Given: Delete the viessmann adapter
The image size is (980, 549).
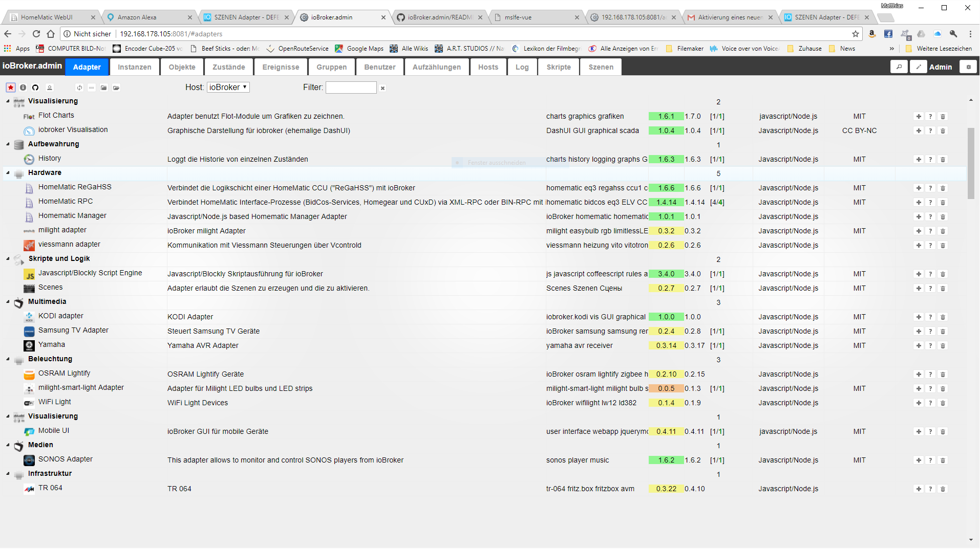Looking at the screenshot, I should 943,246.
